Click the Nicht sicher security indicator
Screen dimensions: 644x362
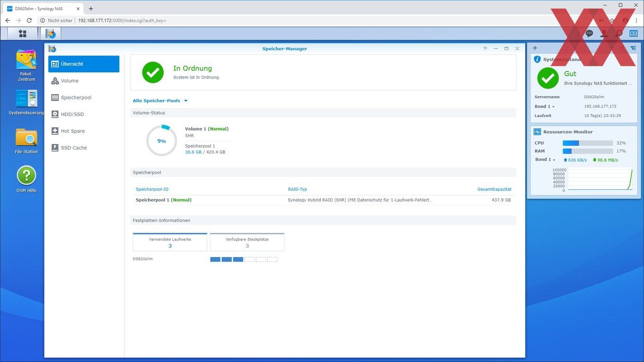[x=56, y=20]
